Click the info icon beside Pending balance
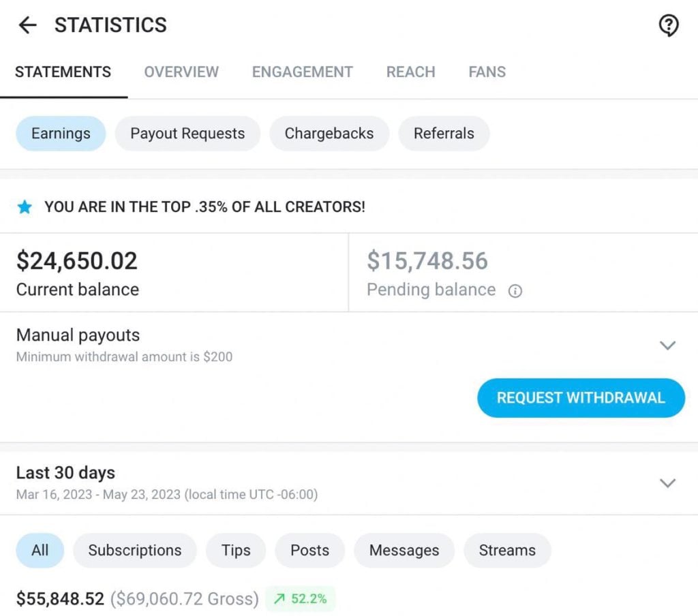The image size is (698, 616). [x=515, y=291]
